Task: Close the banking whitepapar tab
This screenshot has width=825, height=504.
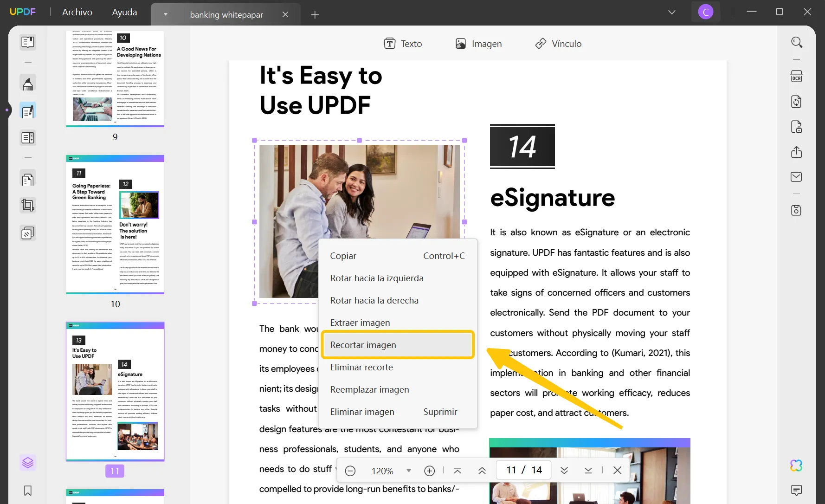Action: point(285,14)
